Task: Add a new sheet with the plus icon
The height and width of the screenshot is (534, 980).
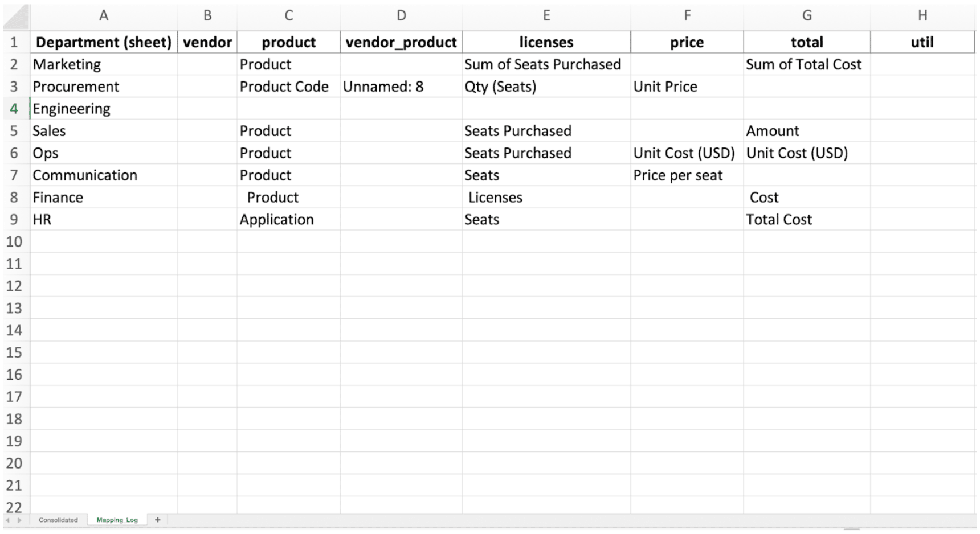Action: [158, 520]
